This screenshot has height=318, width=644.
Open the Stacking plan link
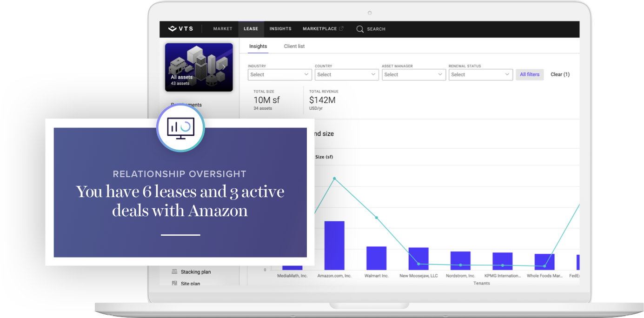[x=196, y=272]
